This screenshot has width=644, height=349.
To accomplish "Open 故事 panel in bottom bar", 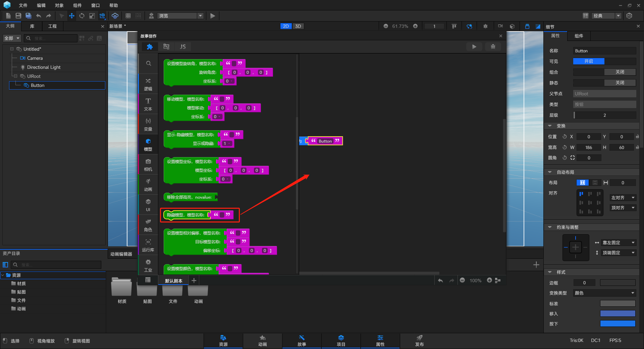I will point(302,341).
